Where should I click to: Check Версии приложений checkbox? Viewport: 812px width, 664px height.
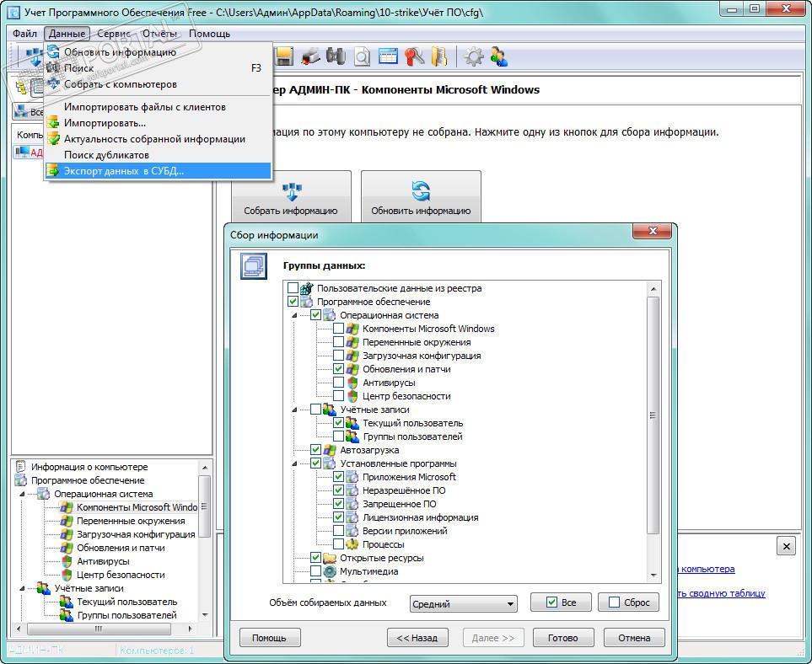[x=338, y=531]
